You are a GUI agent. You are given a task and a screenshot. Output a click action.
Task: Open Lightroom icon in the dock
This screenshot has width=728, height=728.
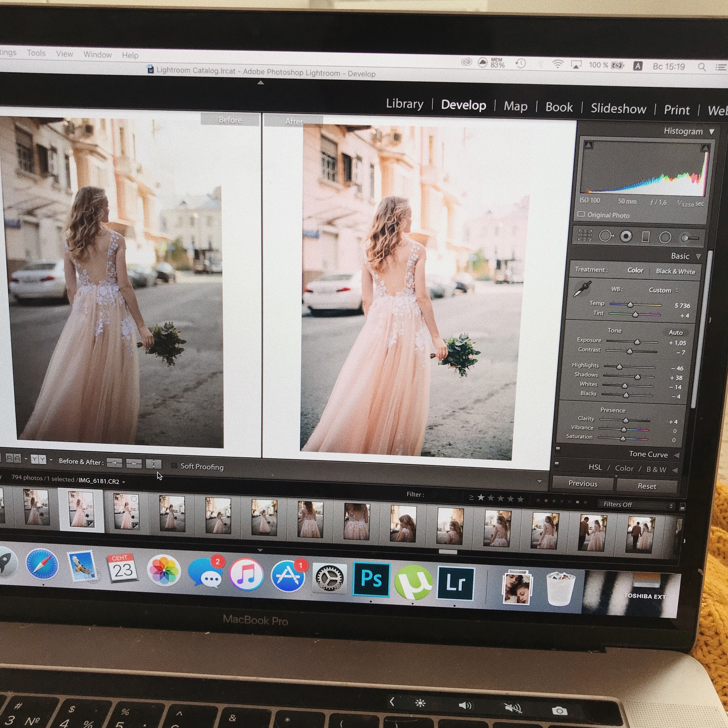tap(455, 583)
